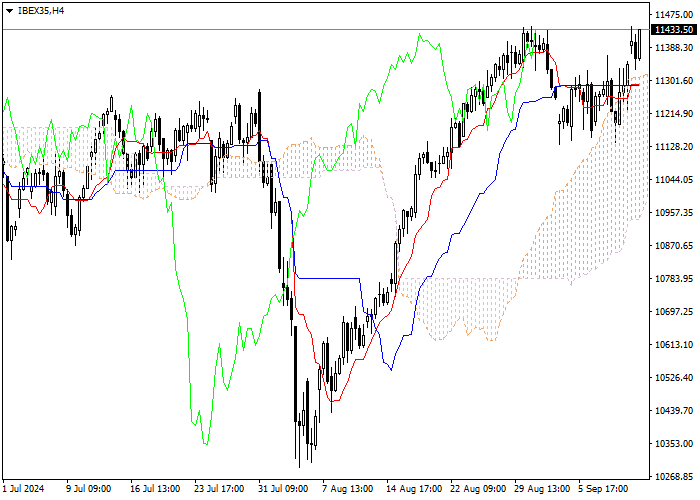700x500 pixels.
Task: Click the 5 Sep 17:00 time label
Action: tap(603, 489)
